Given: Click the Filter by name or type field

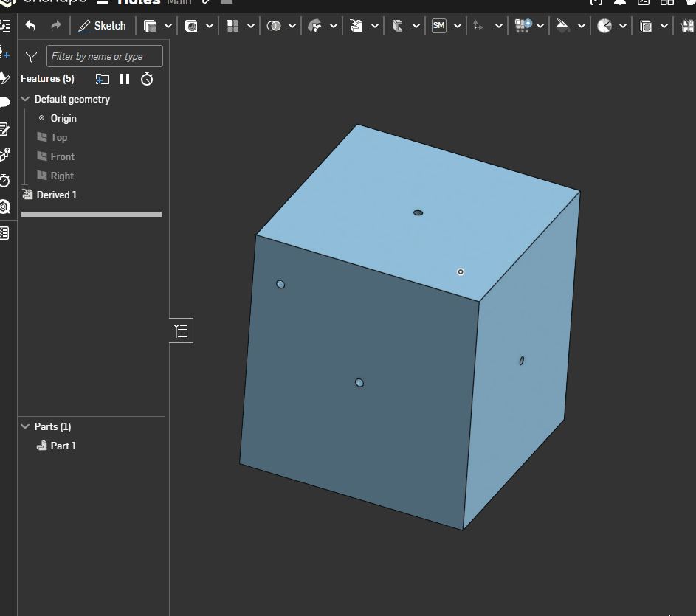Looking at the screenshot, I should coord(104,57).
